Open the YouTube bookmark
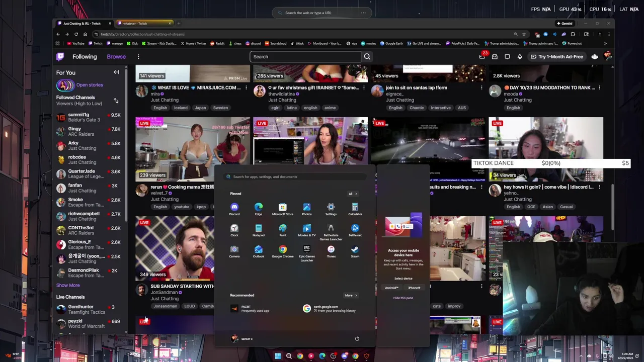 [x=75, y=43]
